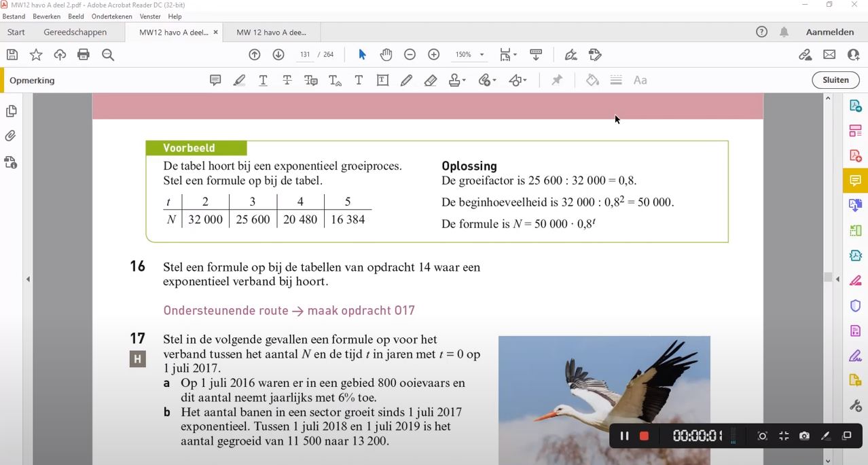The width and height of the screenshot is (868, 465).
Task: Open the drawing shapes dropdown
Action: [518, 80]
